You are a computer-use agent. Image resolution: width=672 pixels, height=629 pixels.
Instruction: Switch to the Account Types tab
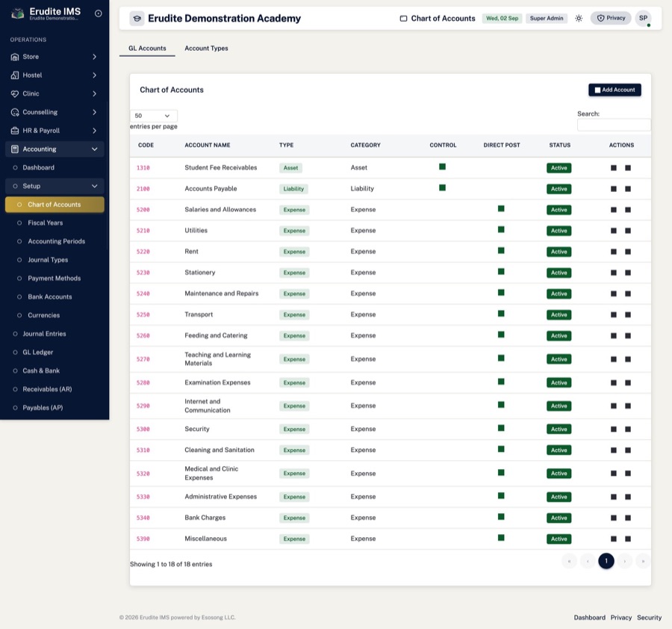point(206,49)
